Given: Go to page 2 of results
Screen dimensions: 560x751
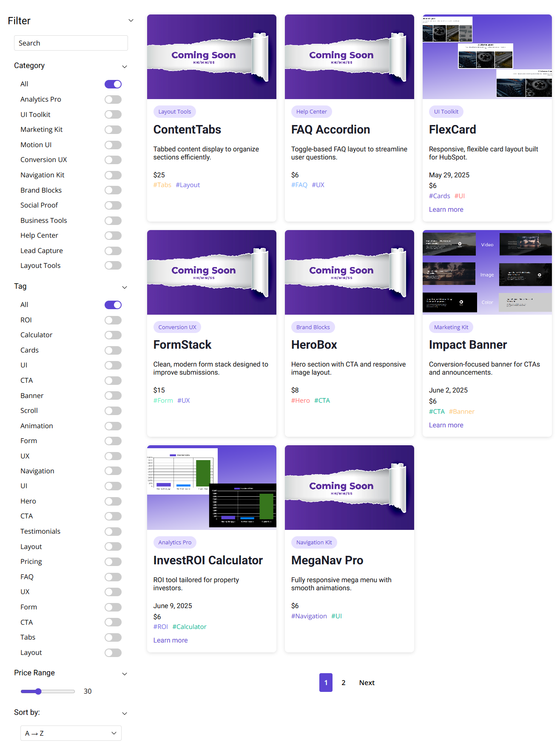Looking at the screenshot, I should coord(343,683).
